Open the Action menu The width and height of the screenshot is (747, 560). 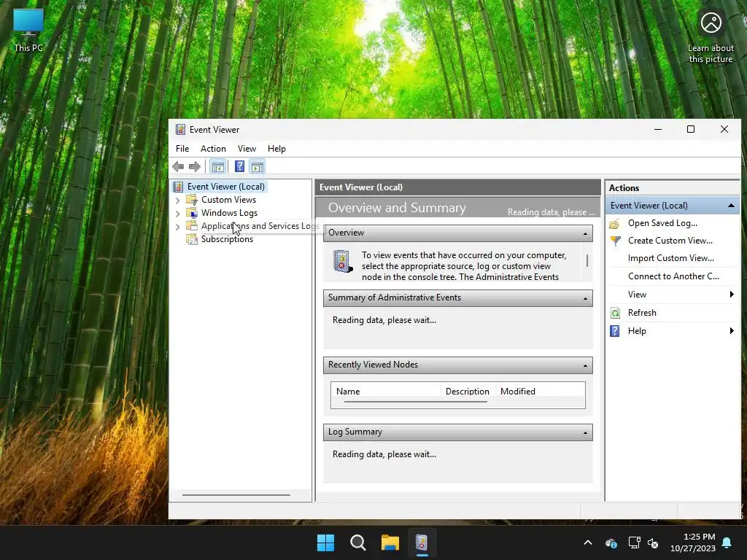point(213,149)
